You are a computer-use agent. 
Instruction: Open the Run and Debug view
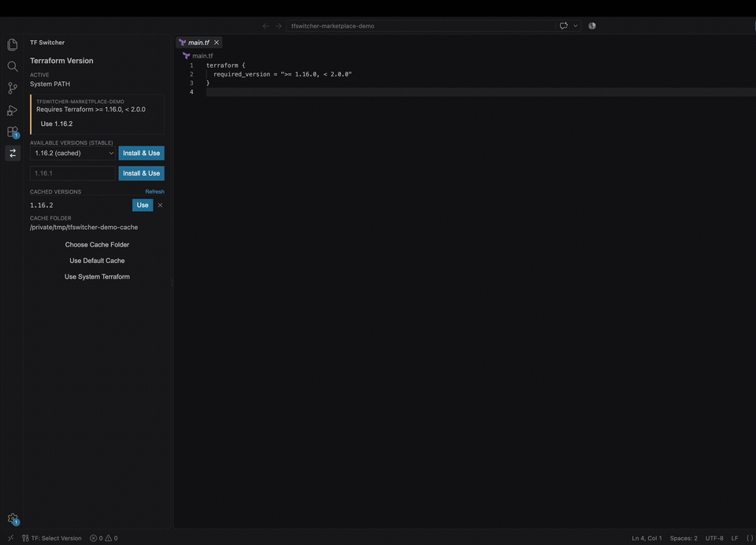[13, 110]
